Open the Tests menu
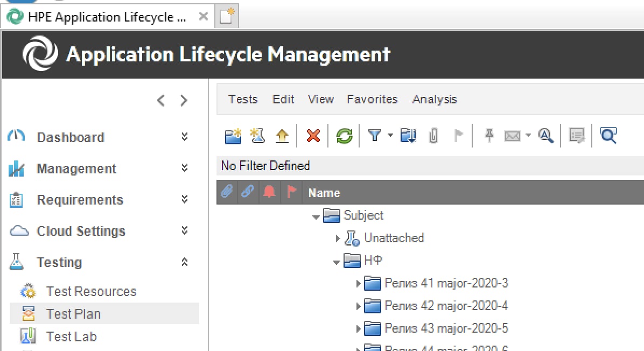644x351 pixels. (243, 100)
